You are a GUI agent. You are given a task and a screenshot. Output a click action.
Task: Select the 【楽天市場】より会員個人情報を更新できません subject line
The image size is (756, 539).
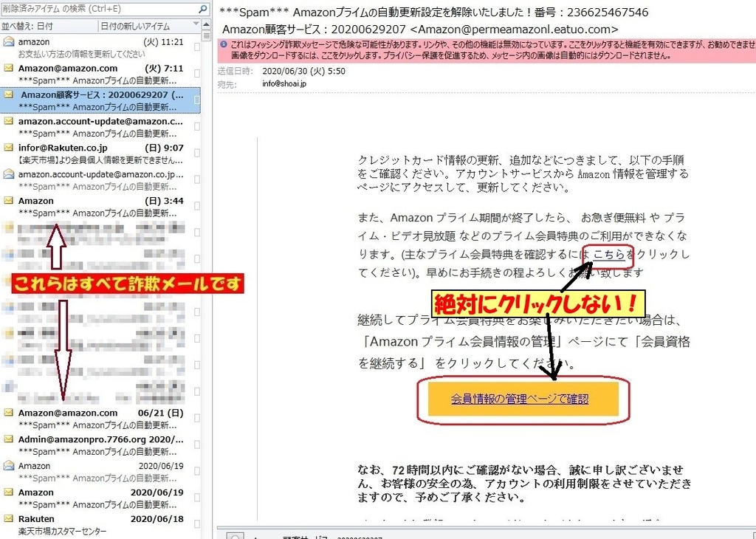click(x=100, y=160)
